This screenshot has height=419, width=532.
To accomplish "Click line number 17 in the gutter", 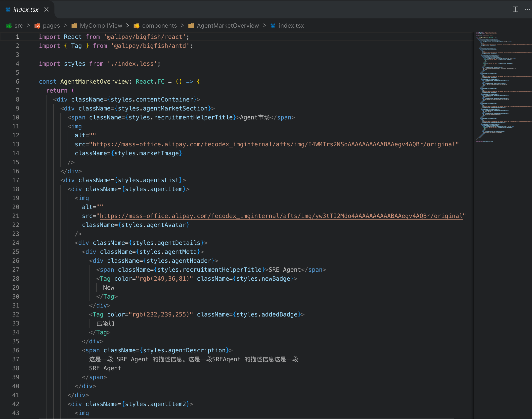I will [16, 180].
